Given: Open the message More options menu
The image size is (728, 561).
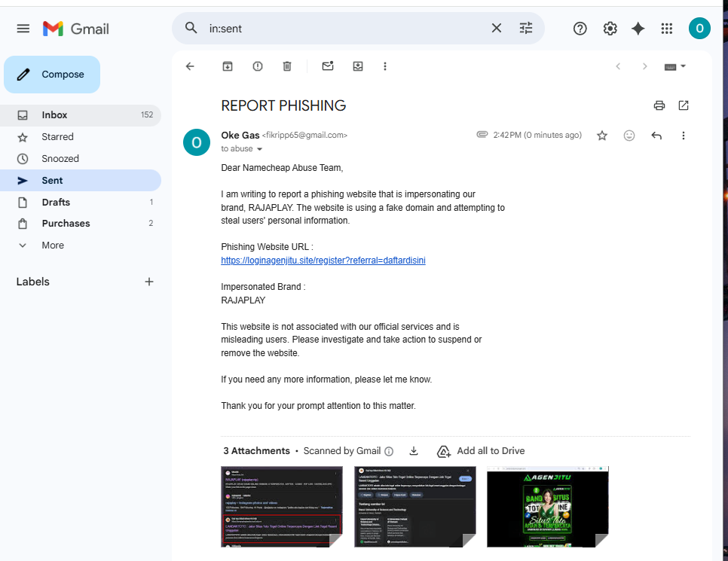Looking at the screenshot, I should coord(683,136).
